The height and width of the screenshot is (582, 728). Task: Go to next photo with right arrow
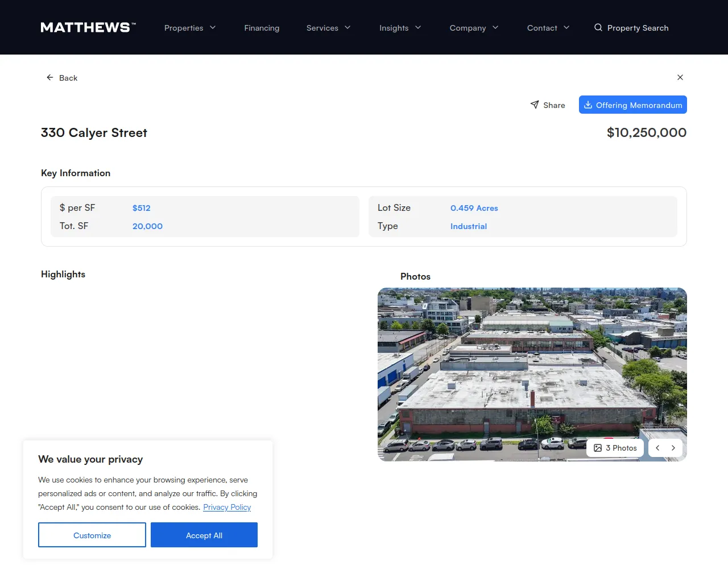[x=673, y=448]
